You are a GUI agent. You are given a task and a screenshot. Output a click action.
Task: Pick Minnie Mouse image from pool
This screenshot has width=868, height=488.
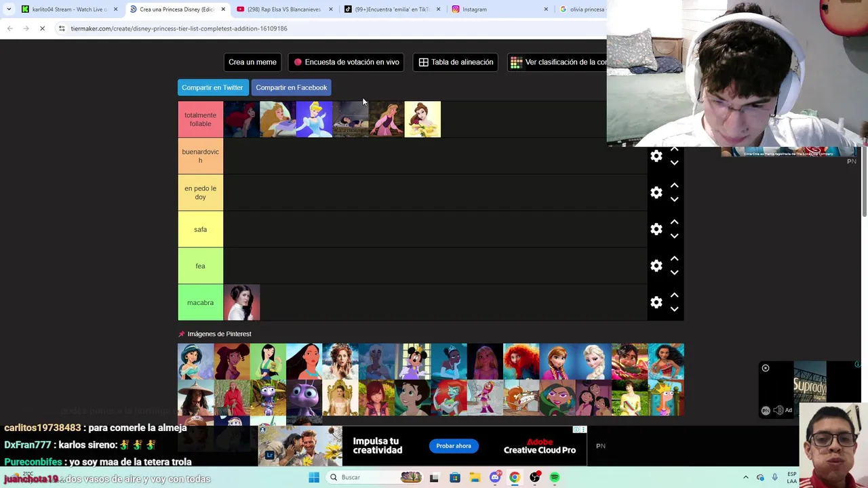[x=412, y=361]
